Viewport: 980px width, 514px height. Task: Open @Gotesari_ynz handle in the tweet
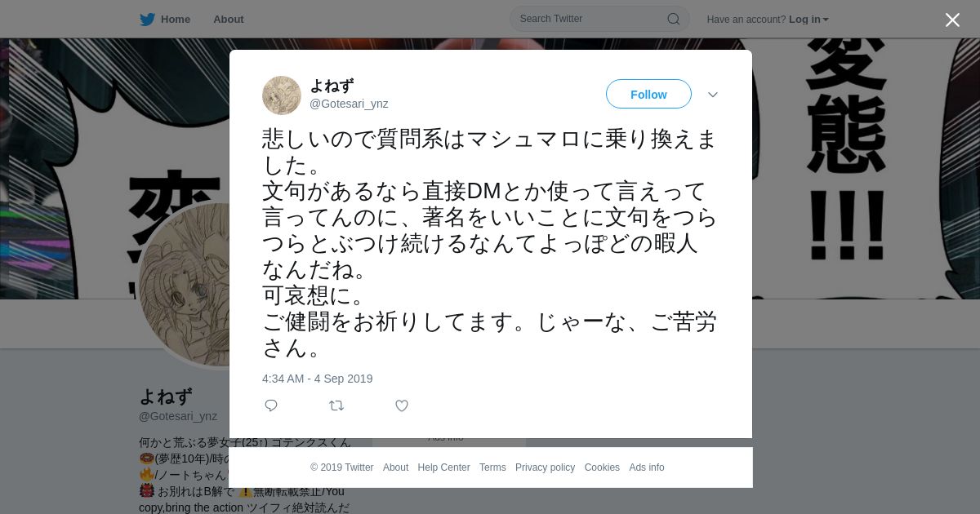coord(349,104)
